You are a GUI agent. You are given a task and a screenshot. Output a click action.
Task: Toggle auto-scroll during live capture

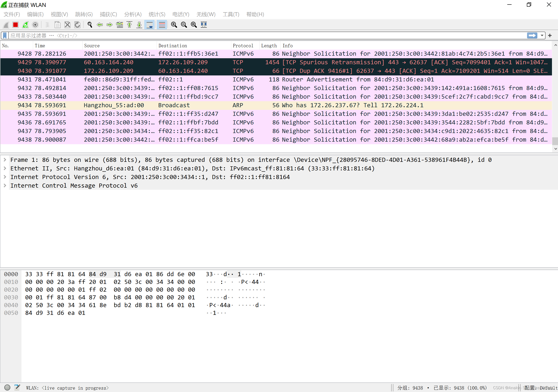(149, 25)
